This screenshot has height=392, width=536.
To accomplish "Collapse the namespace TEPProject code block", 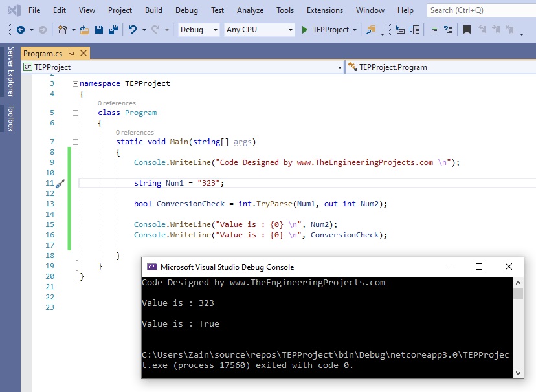I will click(x=76, y=83).
